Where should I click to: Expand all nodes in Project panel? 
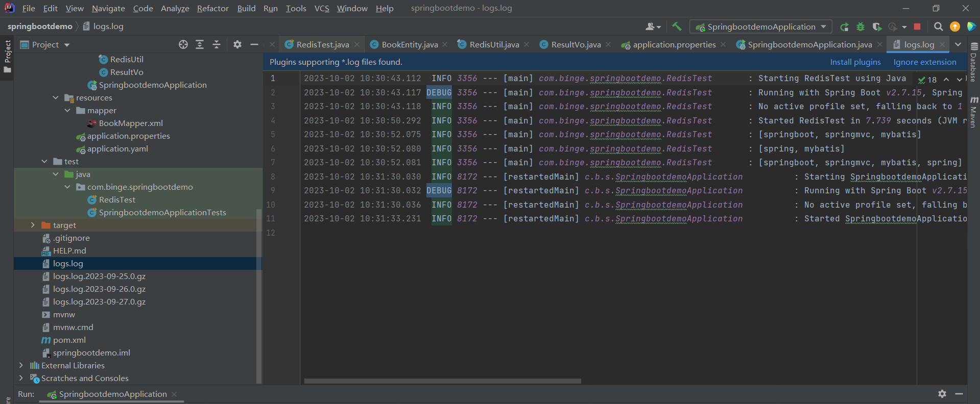point(200,44)
